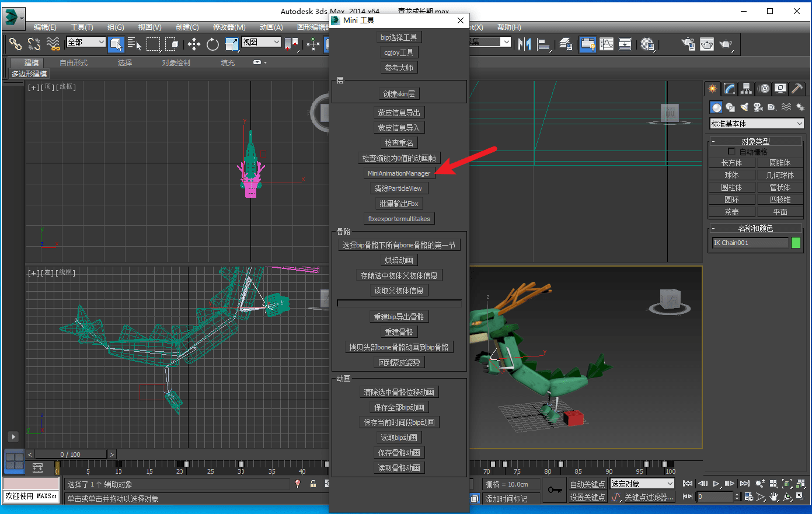
Task: Open the 帮助(H) menu
Action: click(509, 27)
